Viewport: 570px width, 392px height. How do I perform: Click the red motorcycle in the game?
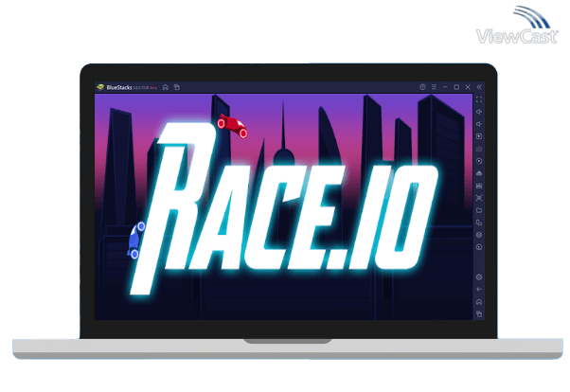point(233,126)
